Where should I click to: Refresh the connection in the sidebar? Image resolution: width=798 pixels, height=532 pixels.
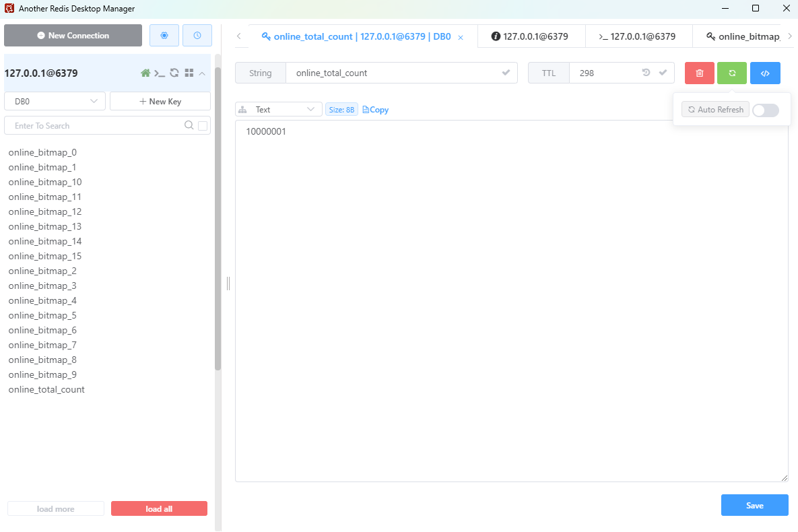(174, 73)
